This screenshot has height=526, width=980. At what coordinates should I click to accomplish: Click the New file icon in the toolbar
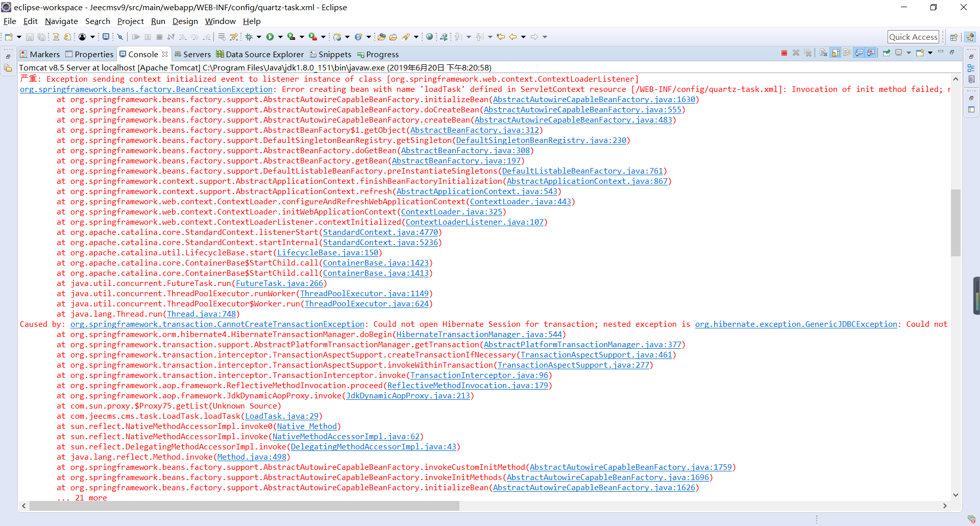coord(9,37)
